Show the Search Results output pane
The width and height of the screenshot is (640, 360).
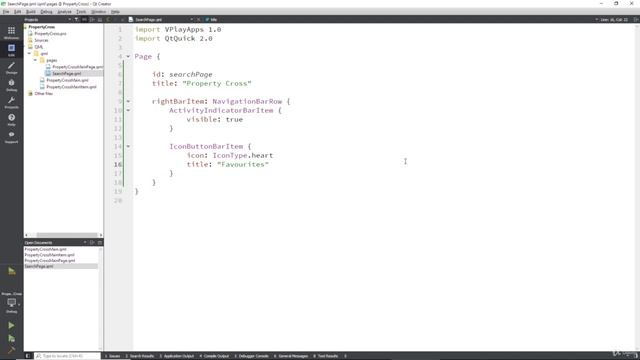140,356
